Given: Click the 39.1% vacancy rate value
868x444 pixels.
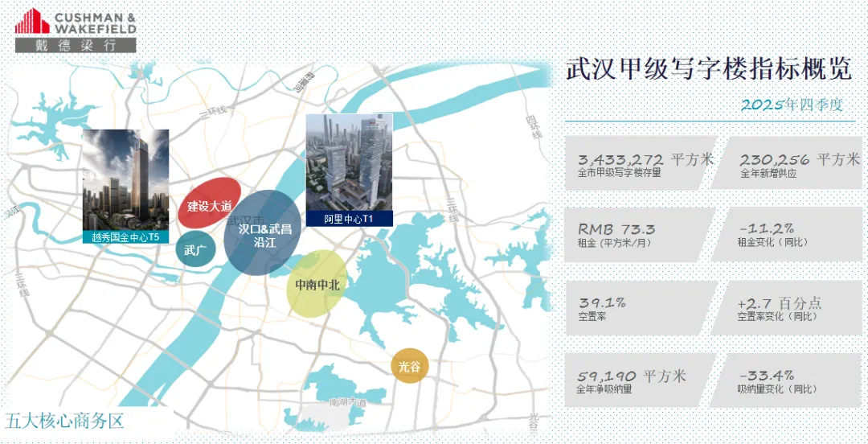Looking at the screenshot, I should tap(602, 303).
